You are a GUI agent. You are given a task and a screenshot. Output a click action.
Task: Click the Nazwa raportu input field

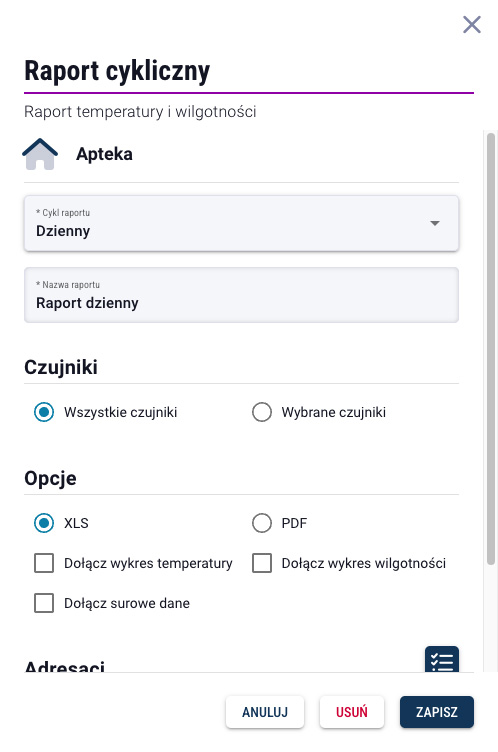click(241, 295)
